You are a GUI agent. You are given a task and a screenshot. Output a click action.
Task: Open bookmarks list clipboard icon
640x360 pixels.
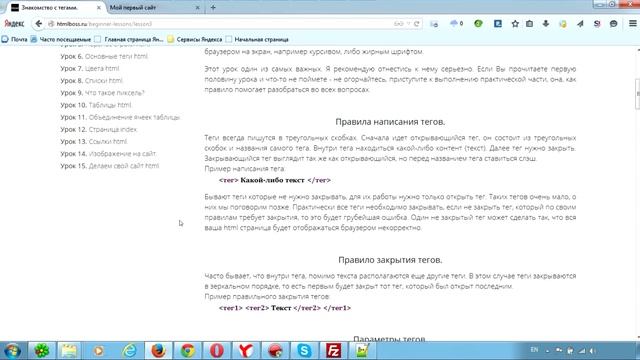pyautogui.click(x=529, y=24)
